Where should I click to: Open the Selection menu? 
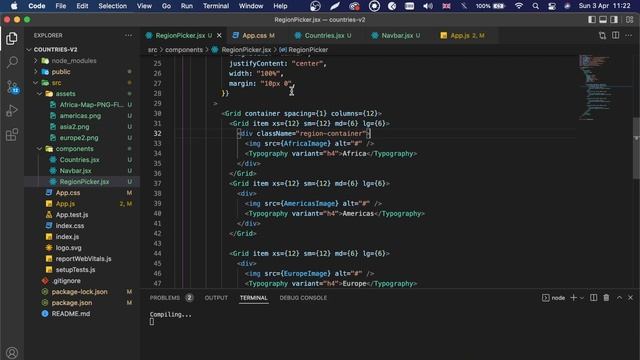click(112, 6)
